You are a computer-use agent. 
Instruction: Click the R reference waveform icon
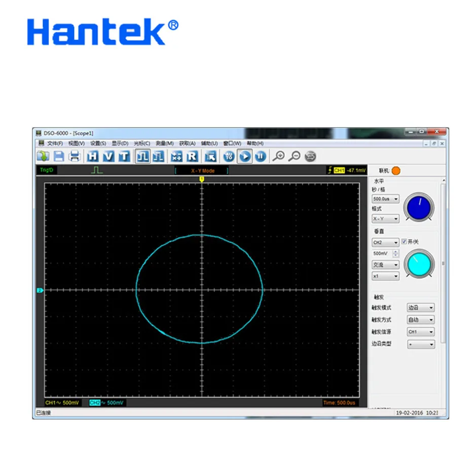[192, 156]
